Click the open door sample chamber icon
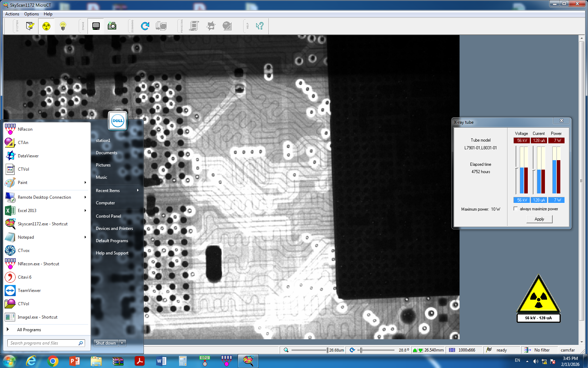This screenshot has width=588, height=368. coord(30,26)
